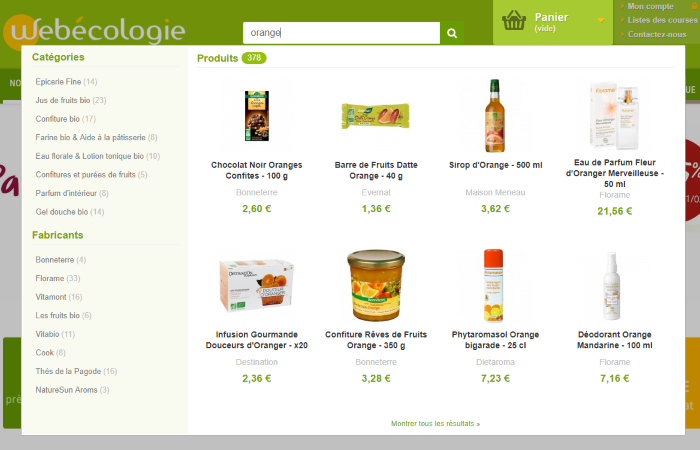Click price 1,36 €

coord(376,209)
